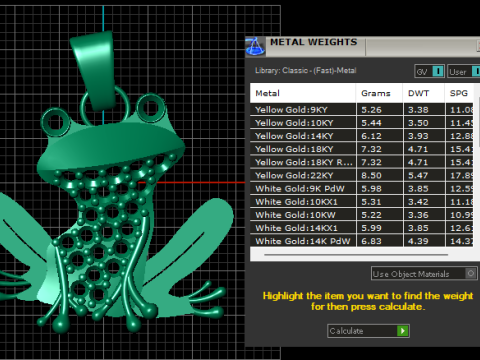Click the frog's left eye ring
The height and width of the screenshot is (360, 480).
coord(55,122)
